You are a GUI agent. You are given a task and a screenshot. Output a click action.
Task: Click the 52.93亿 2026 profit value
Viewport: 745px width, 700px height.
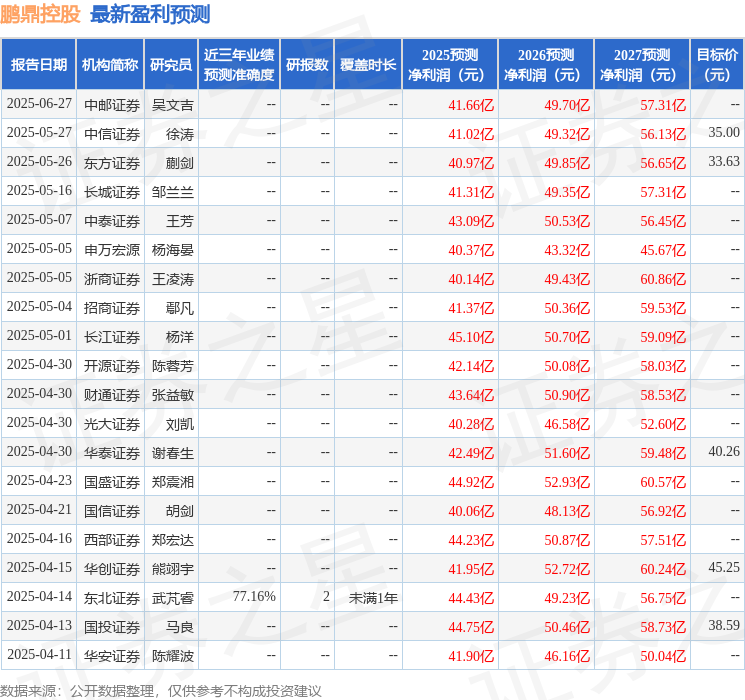[567, 482]
